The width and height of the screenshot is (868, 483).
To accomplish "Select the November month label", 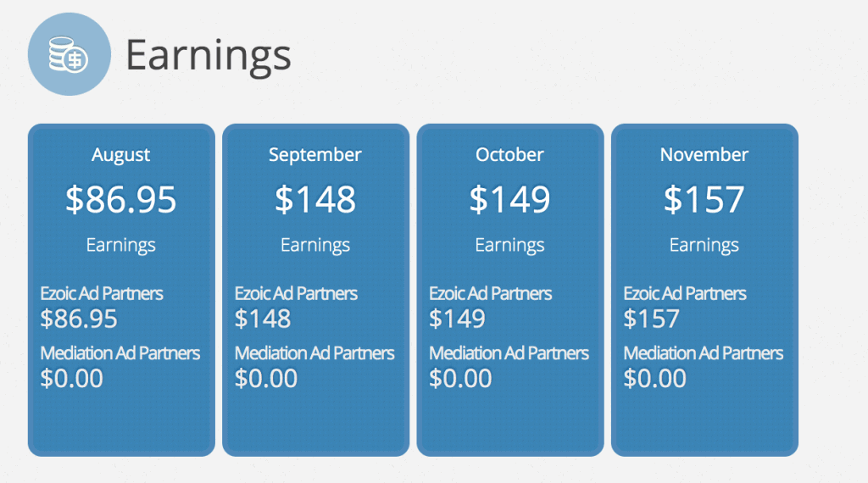I will (x=704, y=155).
